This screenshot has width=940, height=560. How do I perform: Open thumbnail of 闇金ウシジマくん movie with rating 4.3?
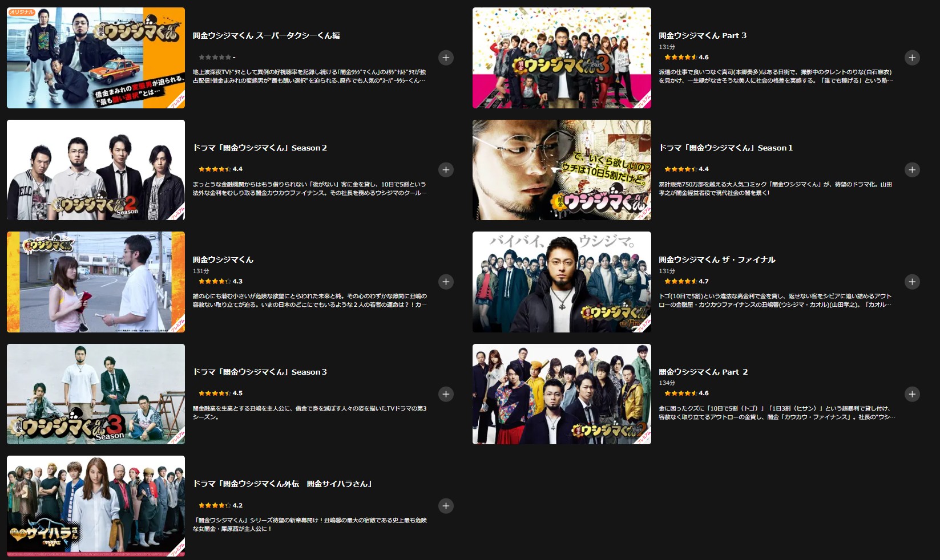click(x=96, y=282)
